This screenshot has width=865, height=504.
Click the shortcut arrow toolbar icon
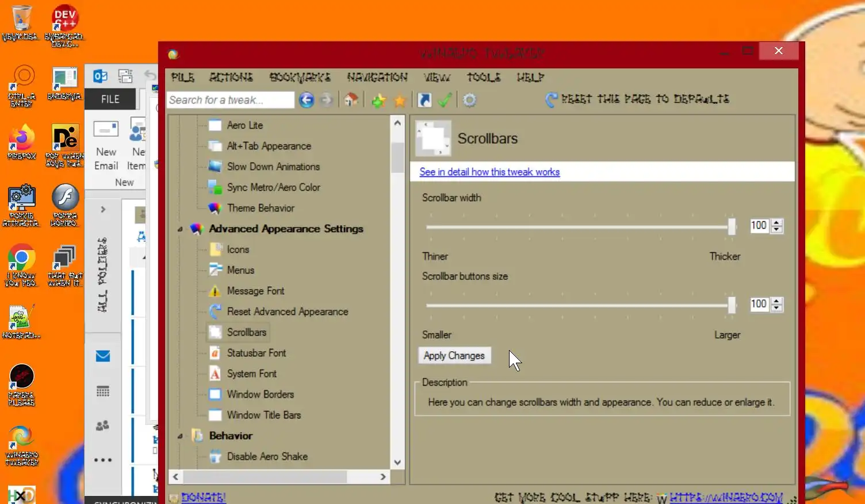424,101
